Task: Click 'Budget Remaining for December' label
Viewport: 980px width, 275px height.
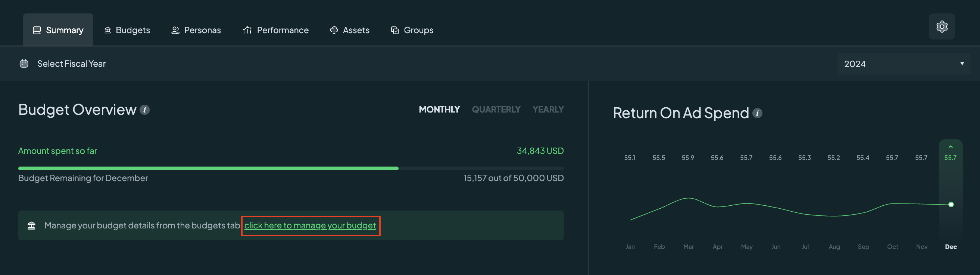Action: 83,178
